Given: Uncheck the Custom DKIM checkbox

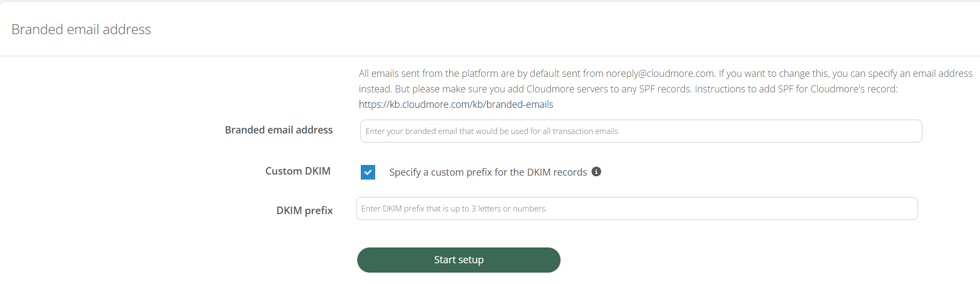Looking at the screenshot, I should pos(368,172).
